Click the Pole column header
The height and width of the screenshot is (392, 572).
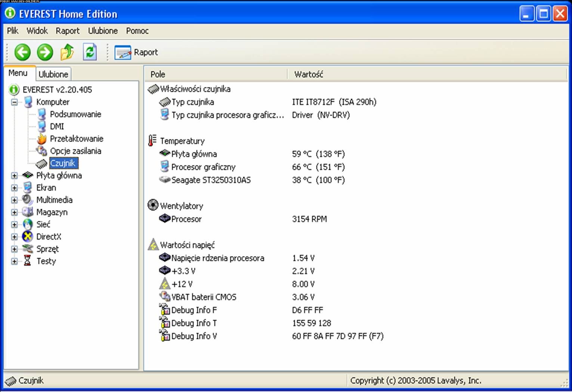pyautogui.click(x=216, y=74)
